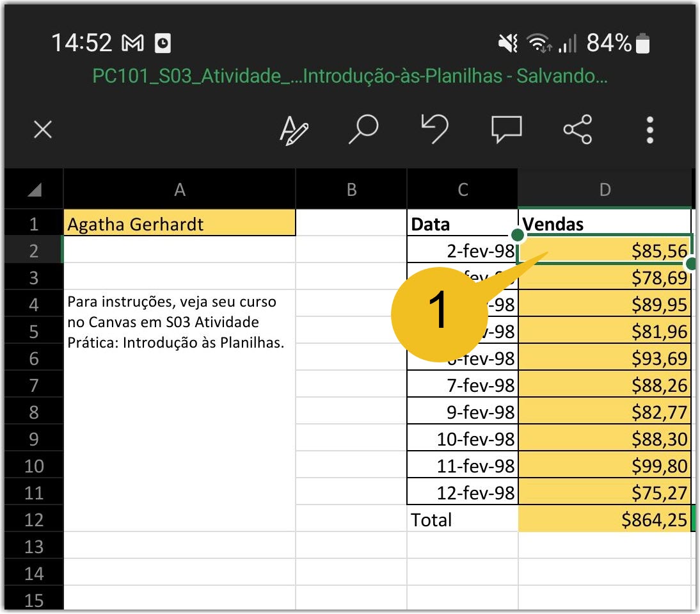This screenshot has width=700, height=614.
Task: Tap the muted sound status icon
Action: click(508, 44)
